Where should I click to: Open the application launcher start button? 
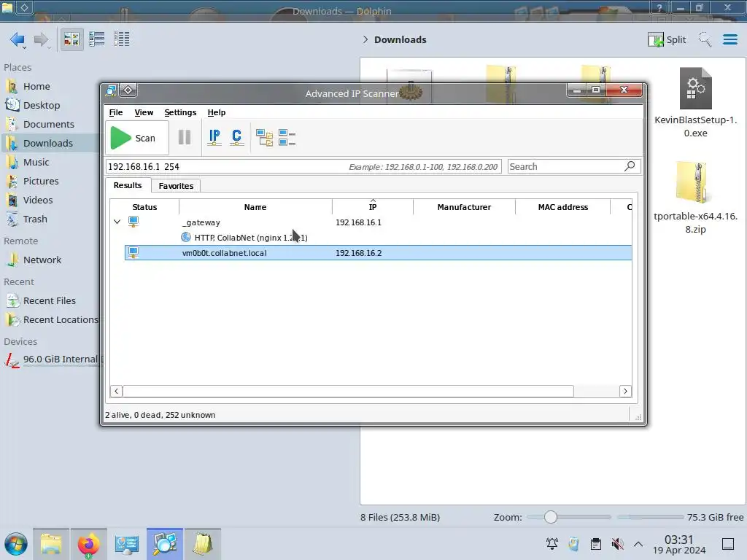click(16, 544)
